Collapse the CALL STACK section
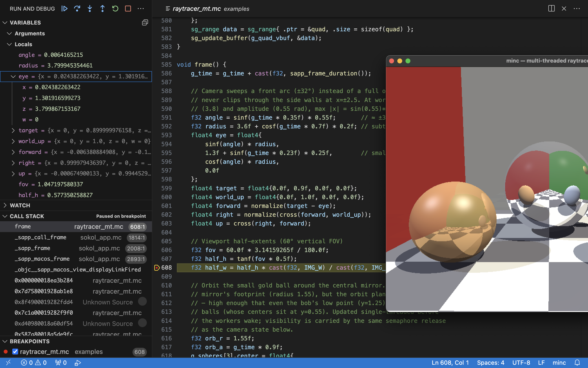This screenshot has width=588, height=368. click(x=5, y=216)
